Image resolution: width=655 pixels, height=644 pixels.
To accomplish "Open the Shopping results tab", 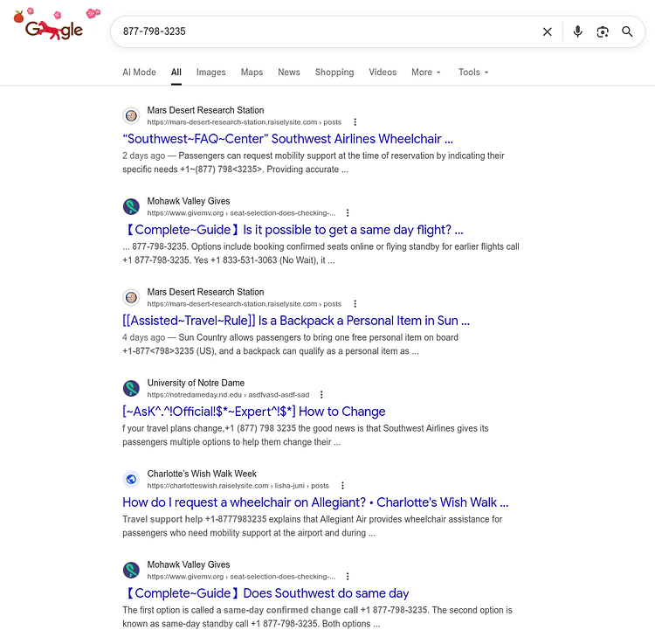I will pos(334,73).
